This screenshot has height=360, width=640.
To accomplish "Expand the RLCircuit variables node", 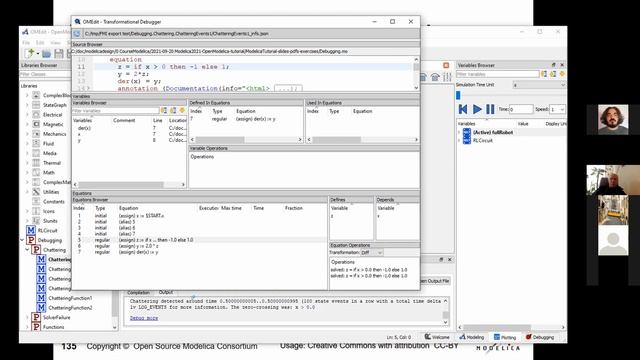I will (x=459, y=140).
